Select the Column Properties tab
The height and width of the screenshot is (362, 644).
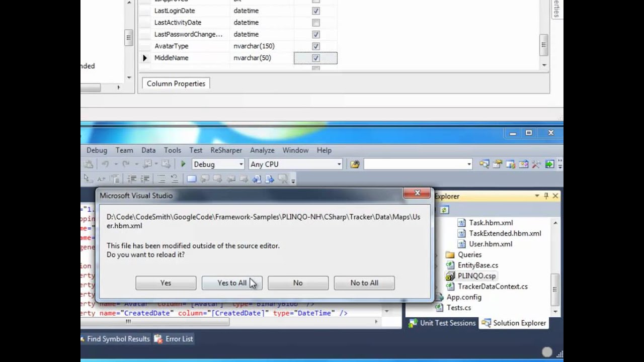176,83
